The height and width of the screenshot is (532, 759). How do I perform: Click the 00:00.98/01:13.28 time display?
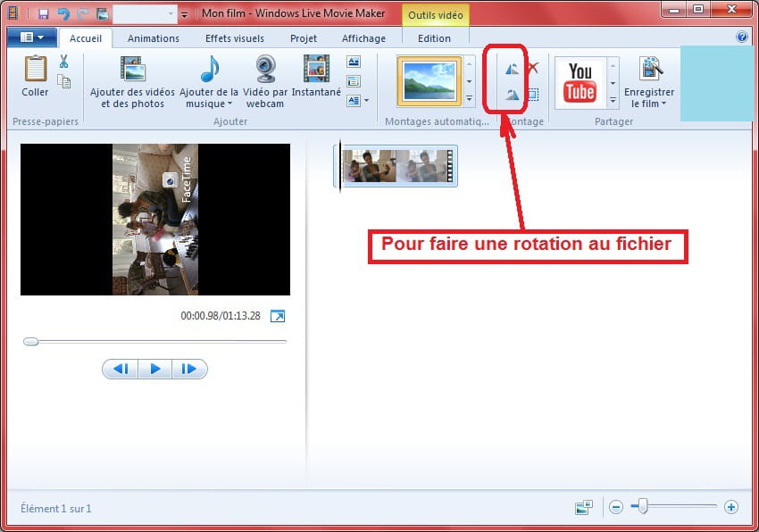(x=221, y=316)
